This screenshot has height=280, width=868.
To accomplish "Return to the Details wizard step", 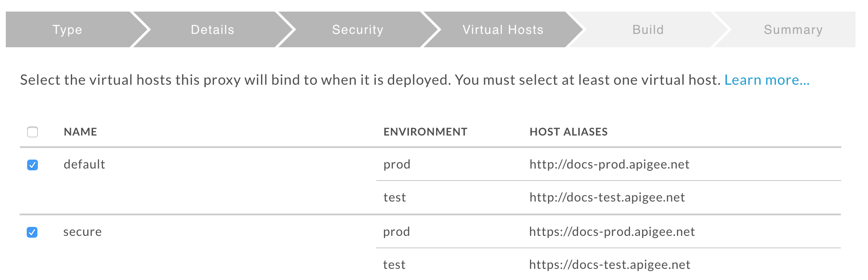I will [212, 30].
